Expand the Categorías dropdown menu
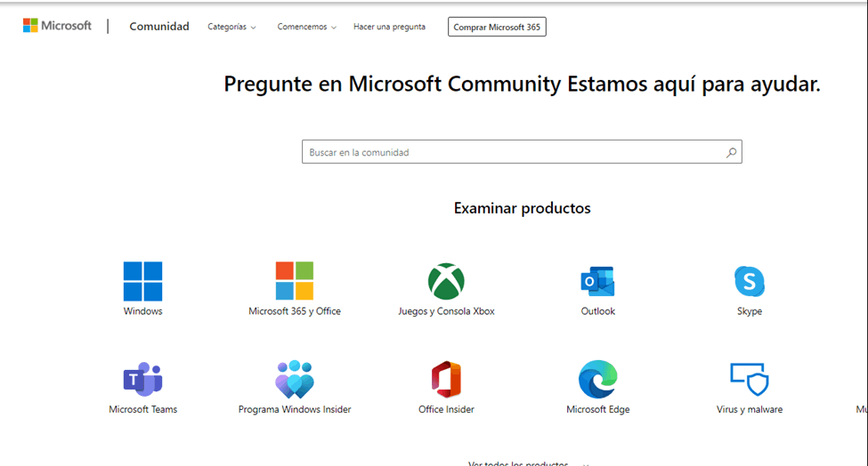This screenshot has height=466, width=868. click(x=231, y=27)
